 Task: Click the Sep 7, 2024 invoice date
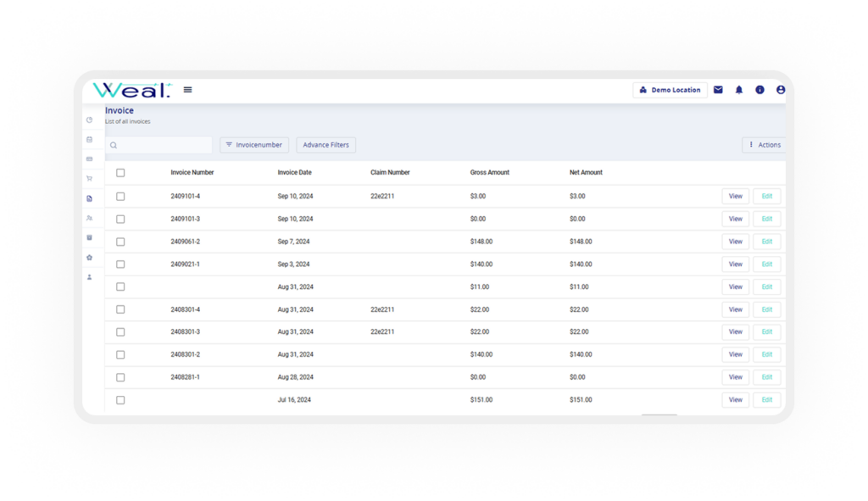point(294,242)
